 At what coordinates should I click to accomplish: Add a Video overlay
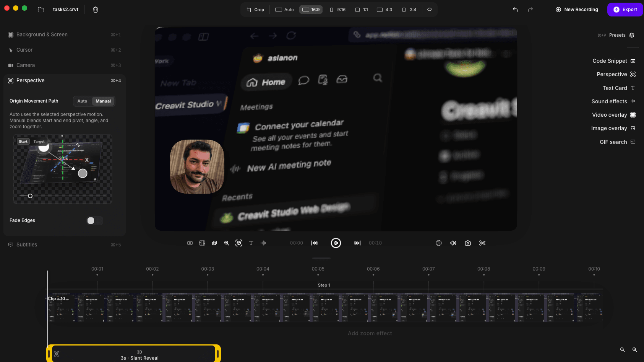[614, 115]
